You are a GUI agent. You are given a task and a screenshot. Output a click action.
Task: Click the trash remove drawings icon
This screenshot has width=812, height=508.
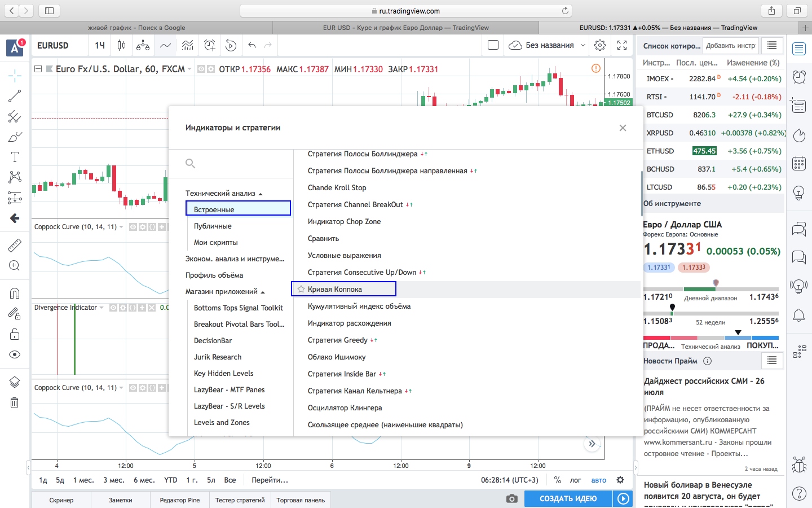(15, 402)
